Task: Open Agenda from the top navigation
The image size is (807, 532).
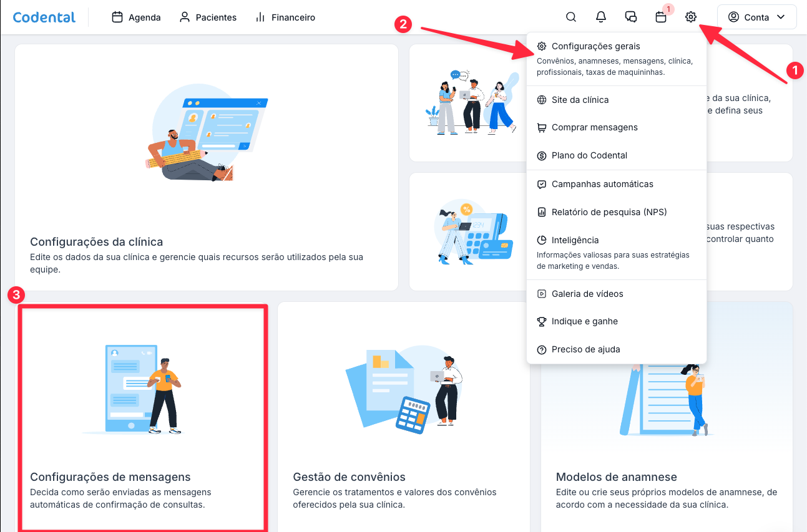Action: [136, 17]
